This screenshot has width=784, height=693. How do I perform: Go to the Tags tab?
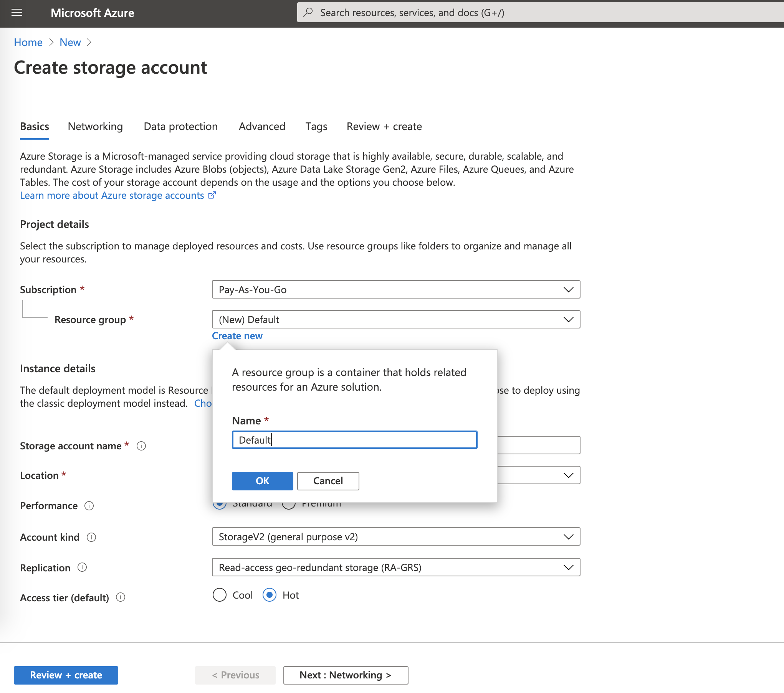point(316,126)
